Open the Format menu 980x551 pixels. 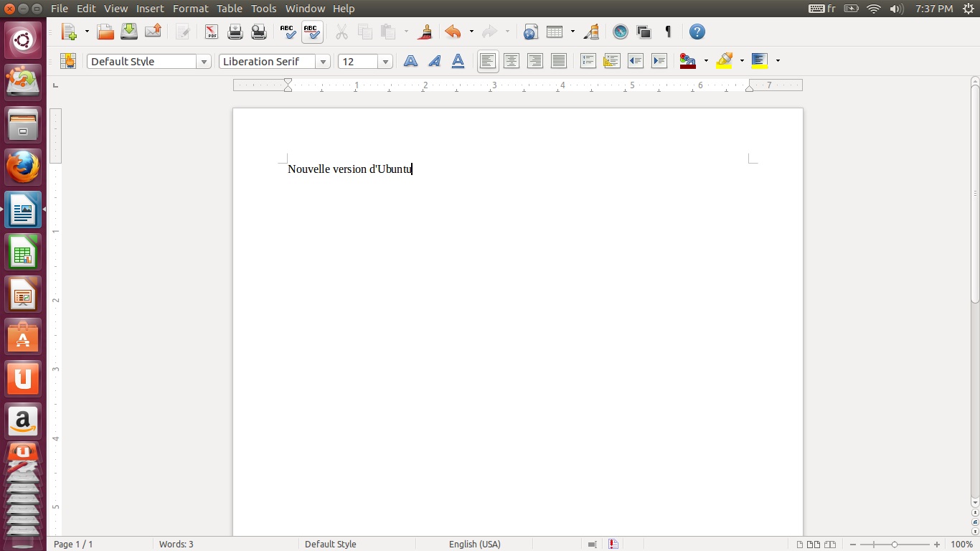point(191,9)
